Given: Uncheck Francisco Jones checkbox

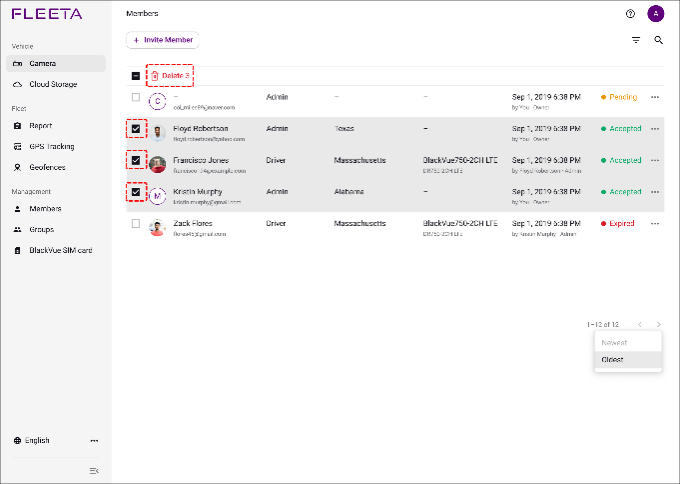Looking at the screenshot, I should coord(136,161).
